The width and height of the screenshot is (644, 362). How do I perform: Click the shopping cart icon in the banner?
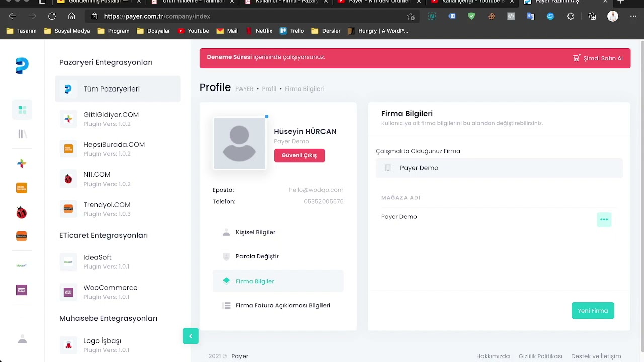click(x=577, y=58)
